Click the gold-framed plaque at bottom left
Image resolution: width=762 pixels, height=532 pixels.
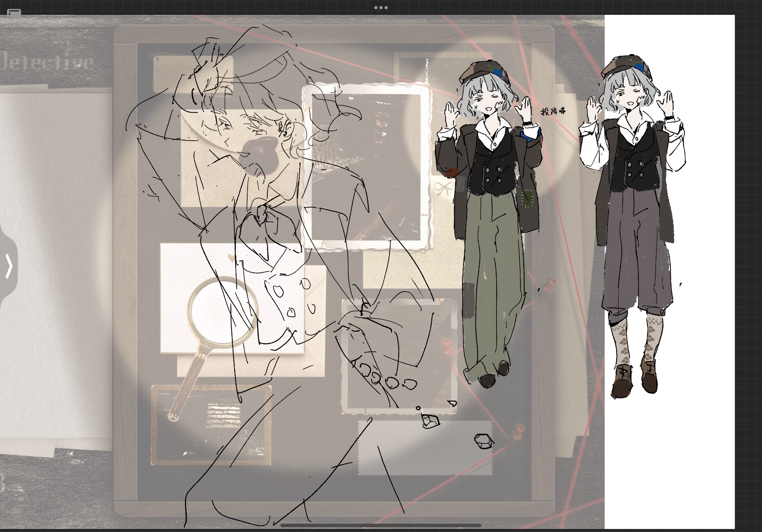211,425
